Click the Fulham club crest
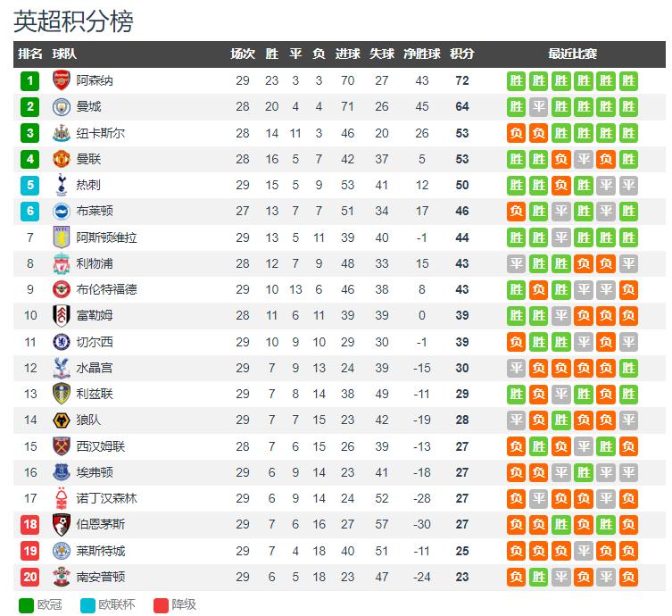The width and height of the screenshot is (672, 616). (x=62, y=315)
